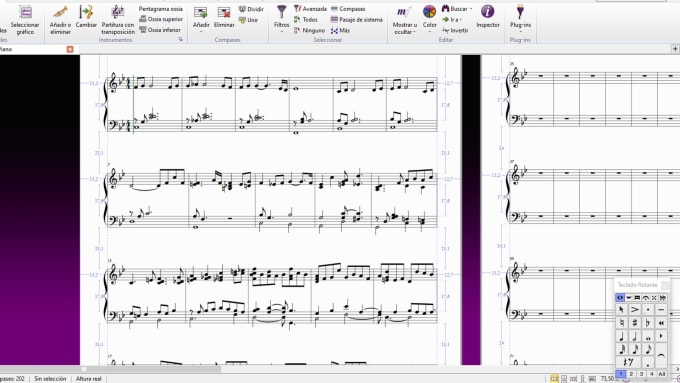Click the Cambiar instrument button
Image resolution: width=680 pixels, height=383 pixels.
coord(86,17)
